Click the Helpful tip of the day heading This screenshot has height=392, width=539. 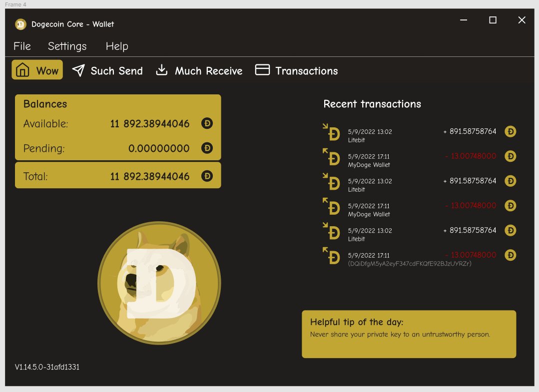tap(357, 322)
